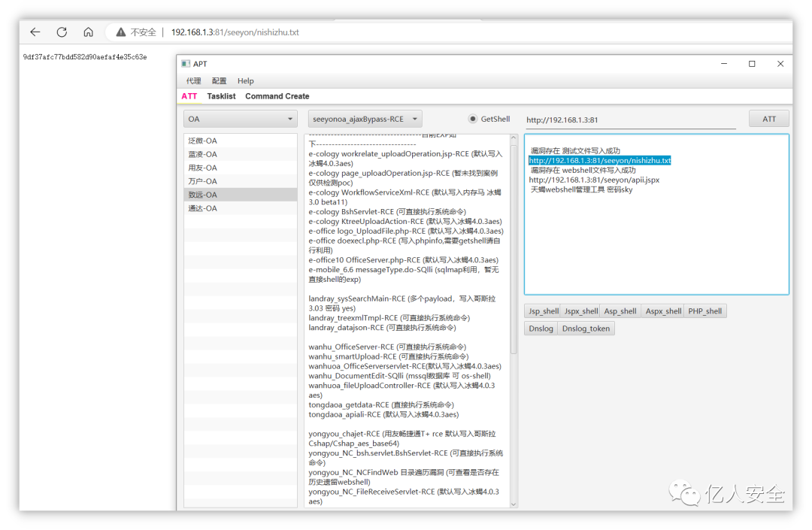Image resolution: width=812 pixels, height=530 pixels.
Task: Select 致远-OA in the list
Action: coord(241,195)
